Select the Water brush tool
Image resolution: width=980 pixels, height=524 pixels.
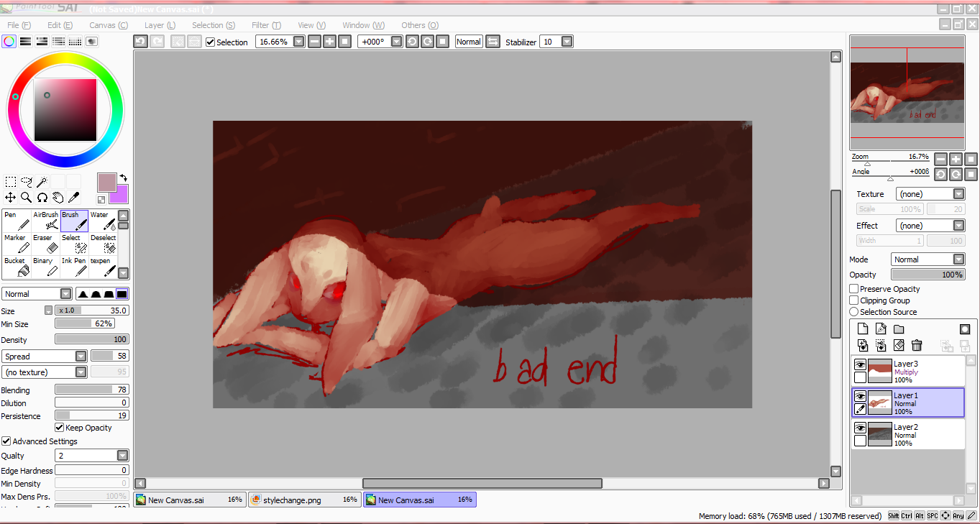[x=103, y=221]
